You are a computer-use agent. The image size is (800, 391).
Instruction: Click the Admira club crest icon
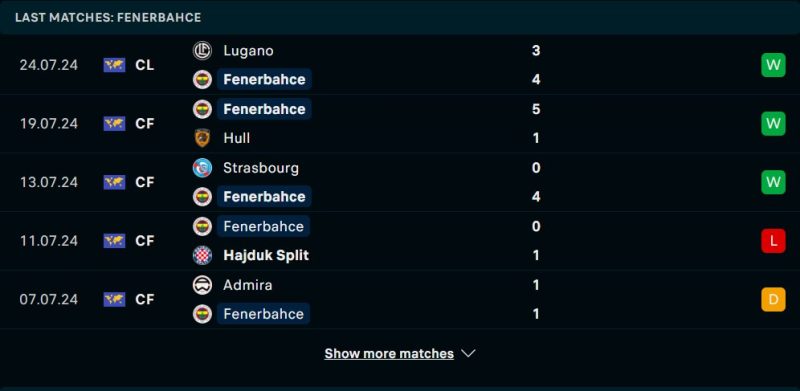click(x=202, y=285)
